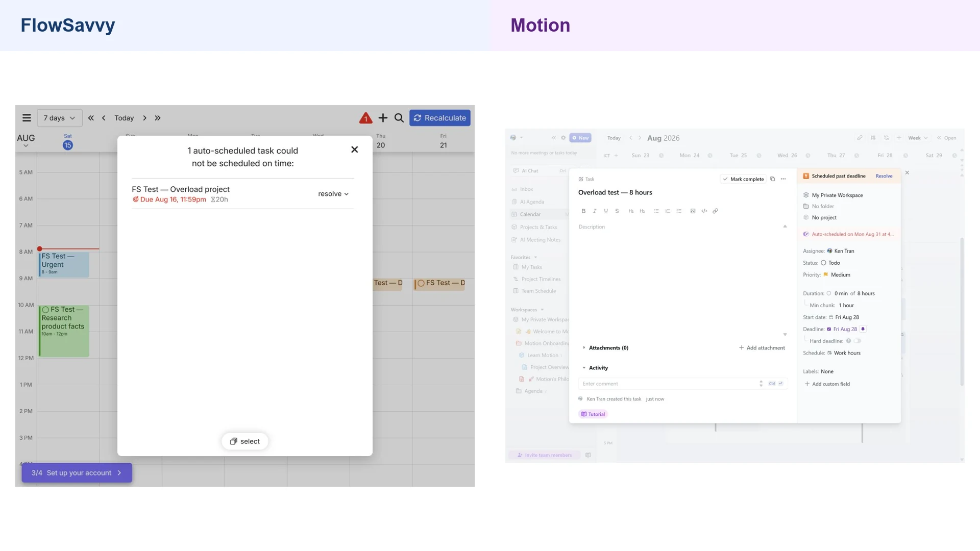Image resolution: width=980 pixels, height=551 pixels.
Task: Click the Description area in Motion task
Action: [683, 281]
